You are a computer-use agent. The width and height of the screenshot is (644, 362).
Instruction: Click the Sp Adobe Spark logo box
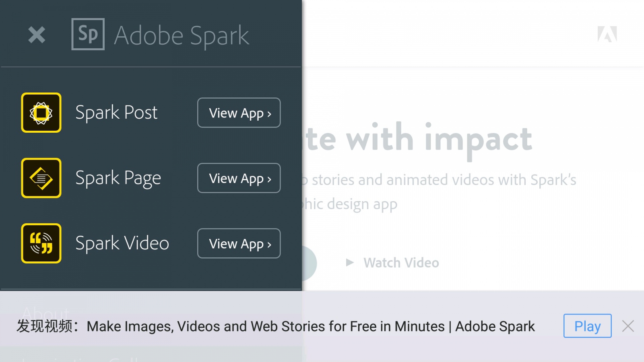tap(88, 34)
